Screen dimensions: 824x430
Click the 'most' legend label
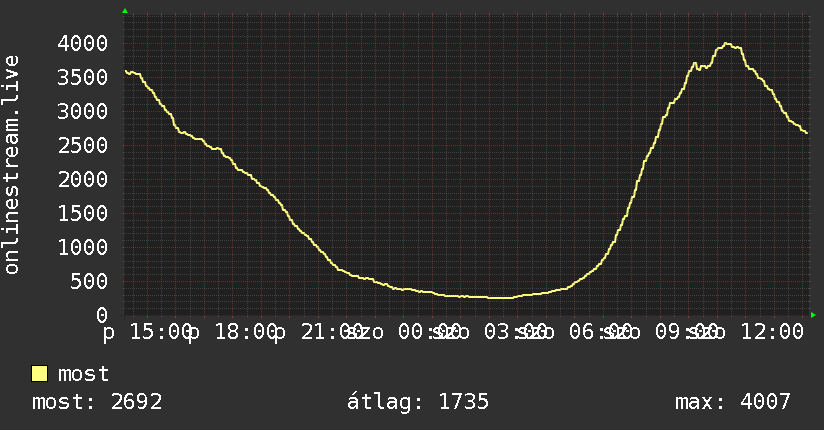tap(84, 374)
